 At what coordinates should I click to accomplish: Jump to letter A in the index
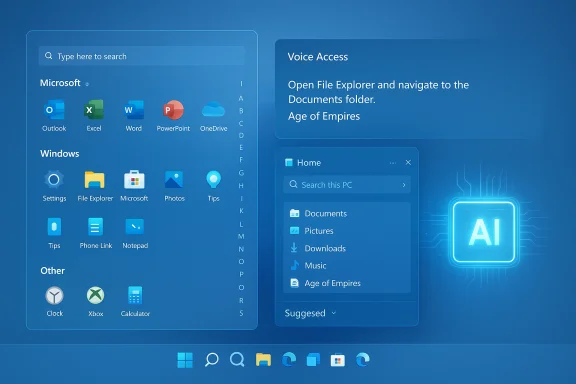click(x=241, y=98)
